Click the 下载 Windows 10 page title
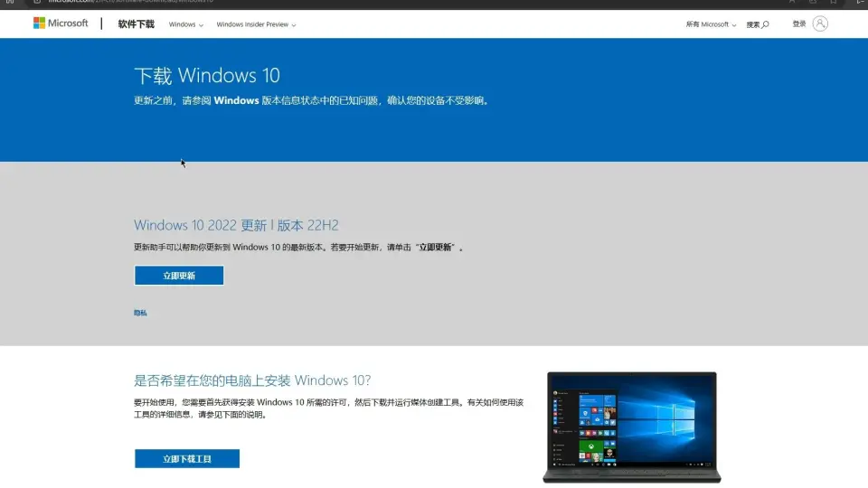 (207, 75)
